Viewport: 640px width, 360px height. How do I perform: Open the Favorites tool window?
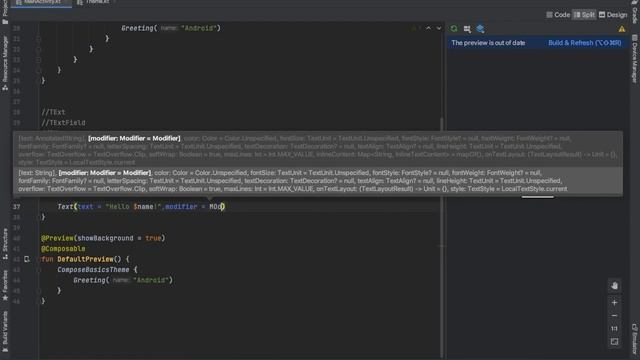click(x=5, y=285)
